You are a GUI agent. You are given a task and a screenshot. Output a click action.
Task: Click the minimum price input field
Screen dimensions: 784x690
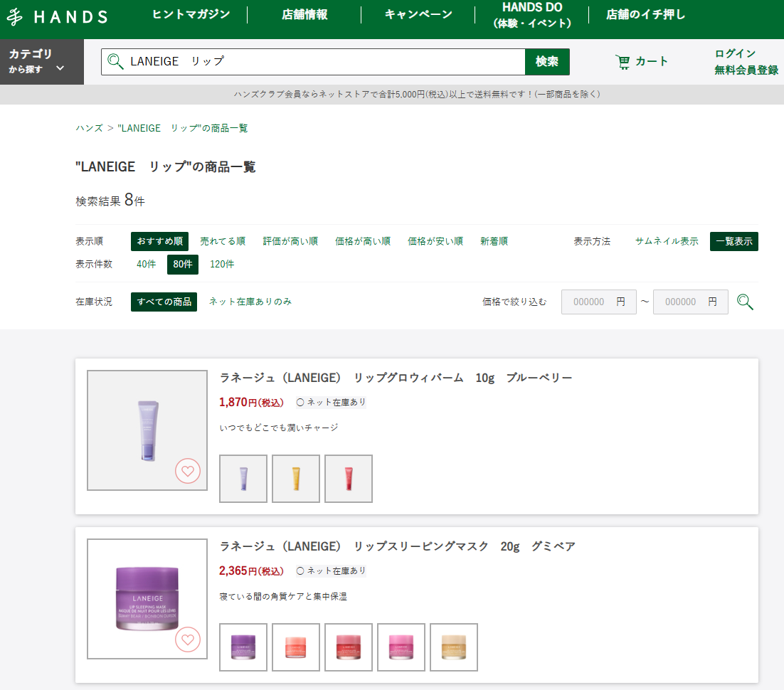(x=599, y=302)
